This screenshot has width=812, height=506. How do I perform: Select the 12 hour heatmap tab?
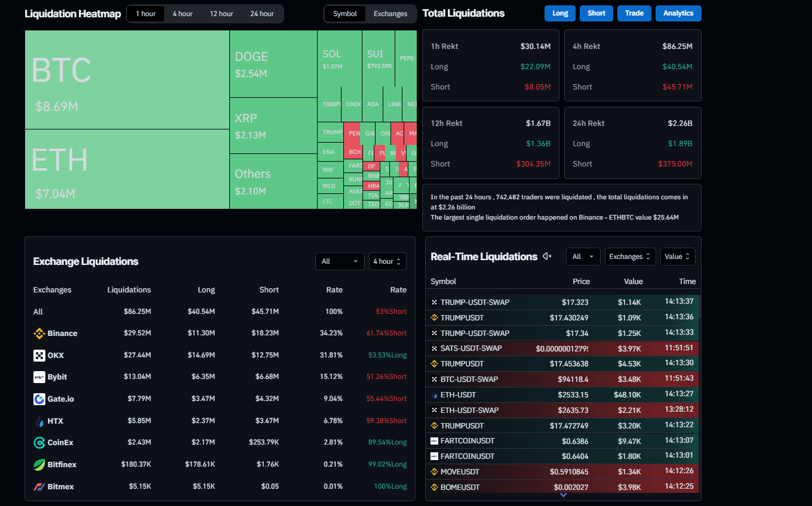tap(222, 14)
